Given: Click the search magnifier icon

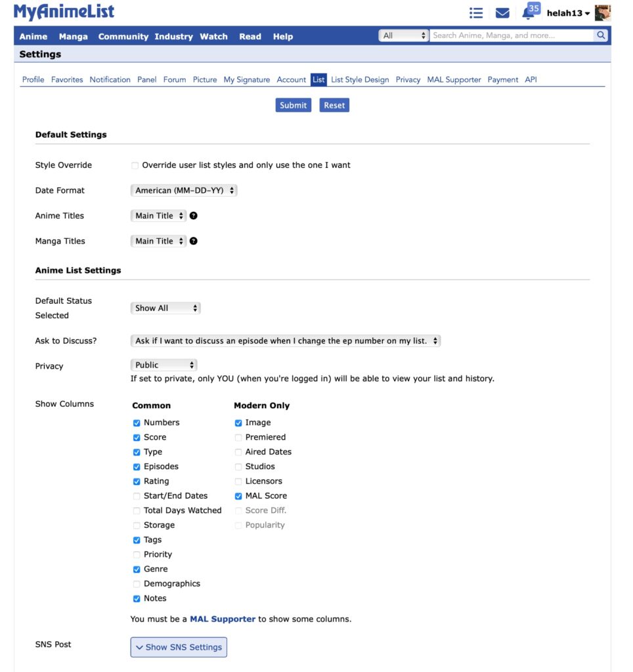Looking at the screenshot, I should pos(601,35).
